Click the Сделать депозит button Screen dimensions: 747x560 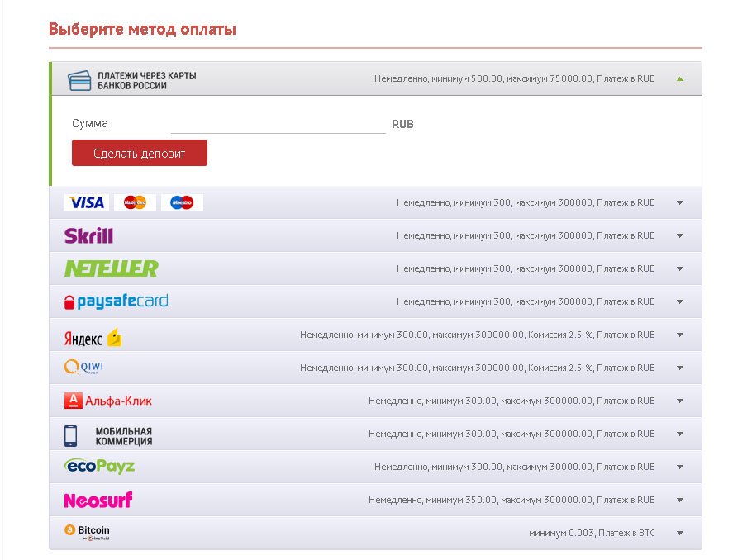[x=140, y=153]
